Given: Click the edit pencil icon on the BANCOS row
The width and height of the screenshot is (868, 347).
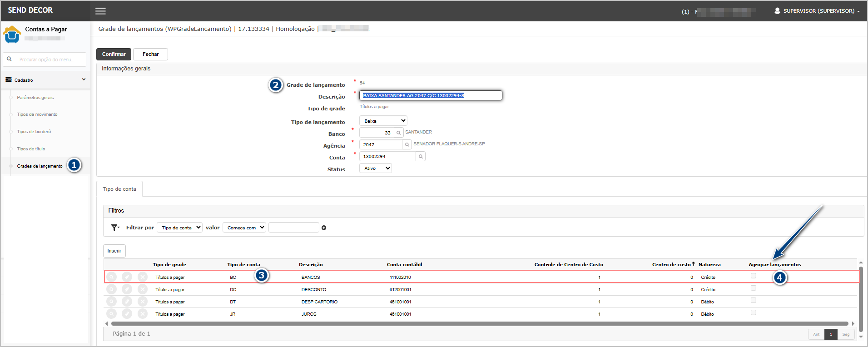Looking at the screenshot, I should point(127,277).
